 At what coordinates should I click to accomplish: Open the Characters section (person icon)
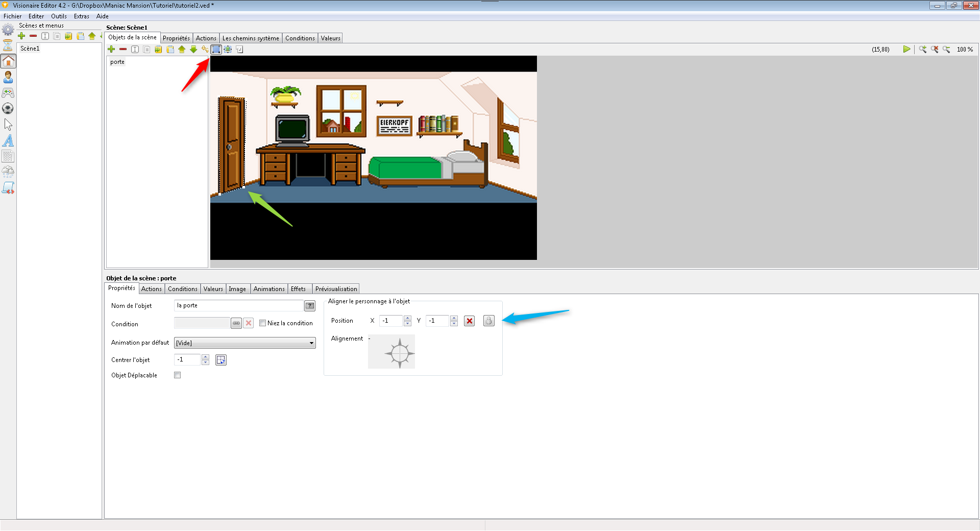point(8,77)
